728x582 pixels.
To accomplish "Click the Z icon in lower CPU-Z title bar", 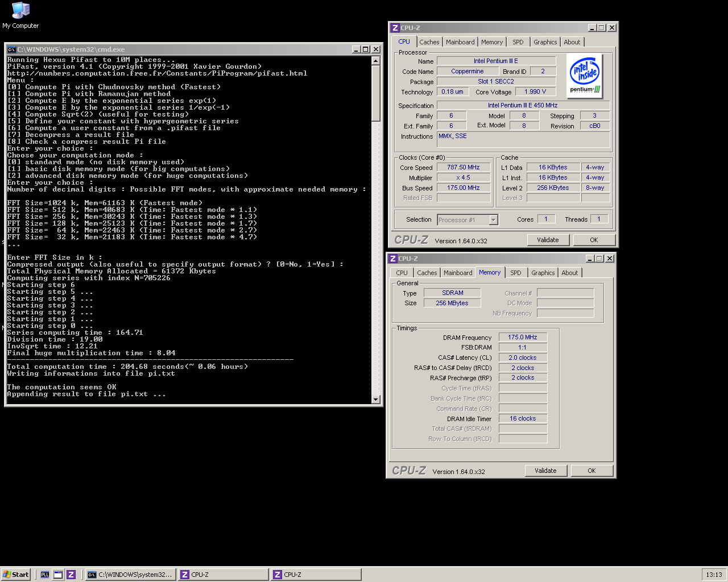I will (x=392, y=259).
